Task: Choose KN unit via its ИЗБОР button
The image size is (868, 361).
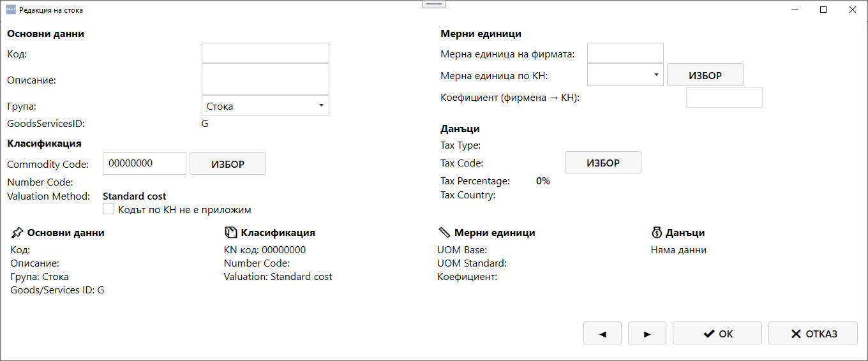Action: [x=705, y=75]
